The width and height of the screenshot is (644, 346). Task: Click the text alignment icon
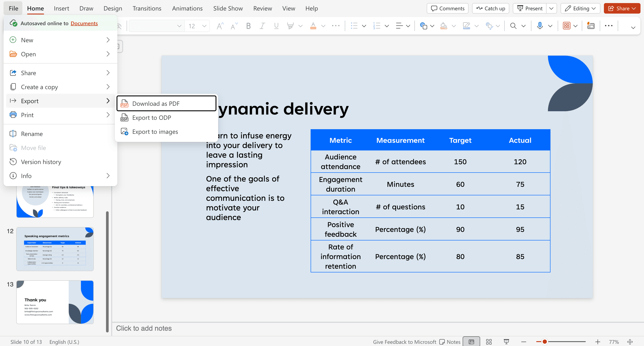tap(399, 26)
